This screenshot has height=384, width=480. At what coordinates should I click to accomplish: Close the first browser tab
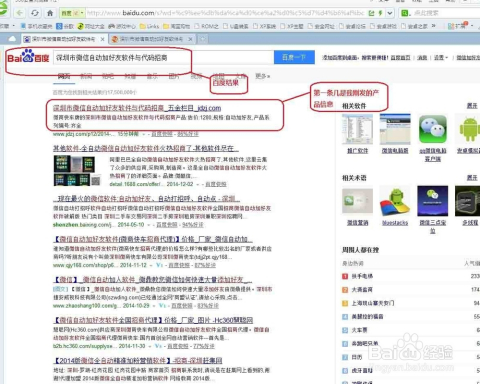click(x=102, y=39)
